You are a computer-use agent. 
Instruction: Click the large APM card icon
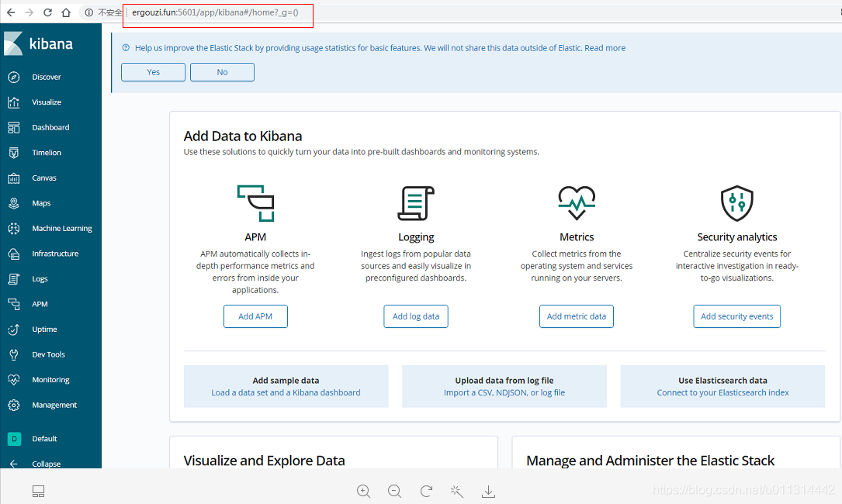[x=255, y=203]
